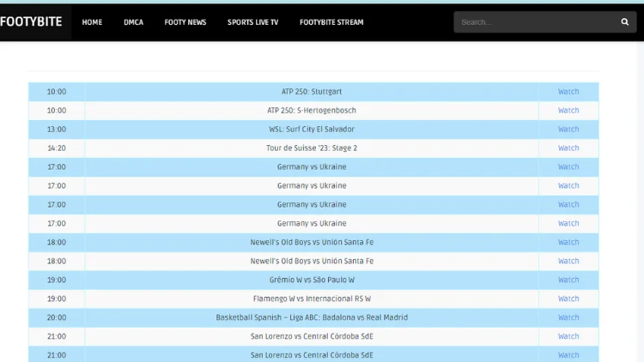The image size is (644, 362).
Task: Watch Tour de Suisse Stage 2
Action: pyautogui.click(x=568, y=148)
